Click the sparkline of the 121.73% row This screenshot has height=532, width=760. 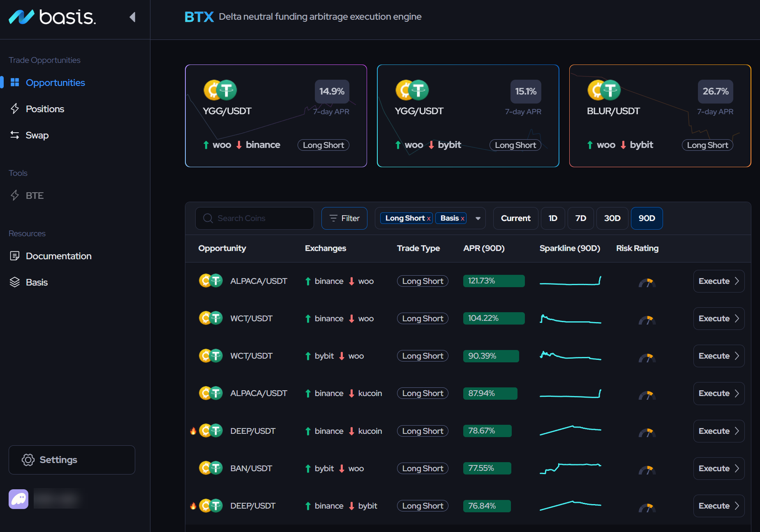coord(571,281)
